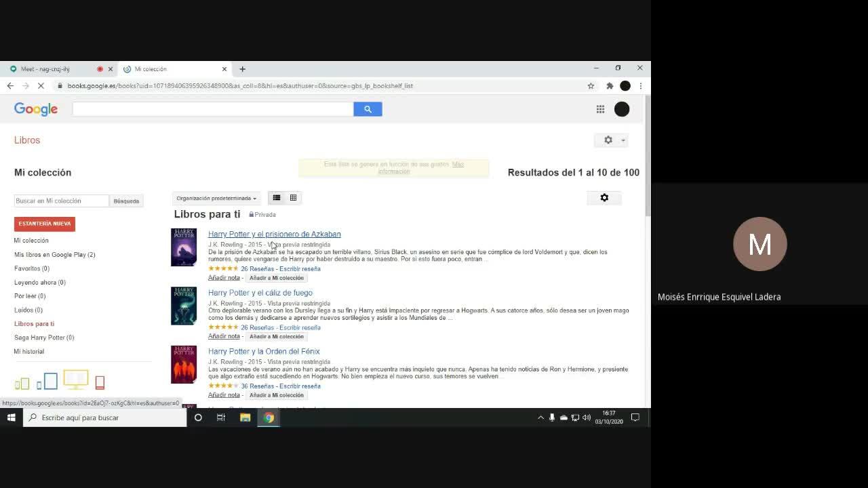Screen dimensions: 868x488
Task: Open Harry Potter y el prisionero de Azkaban
Action: pos(275,235)
